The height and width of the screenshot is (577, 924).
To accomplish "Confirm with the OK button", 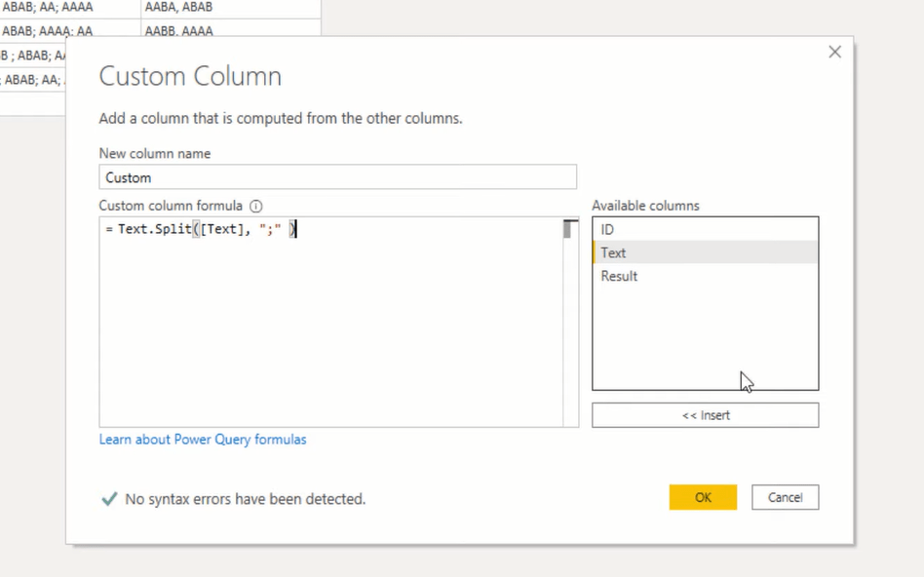I will (703, 497).
